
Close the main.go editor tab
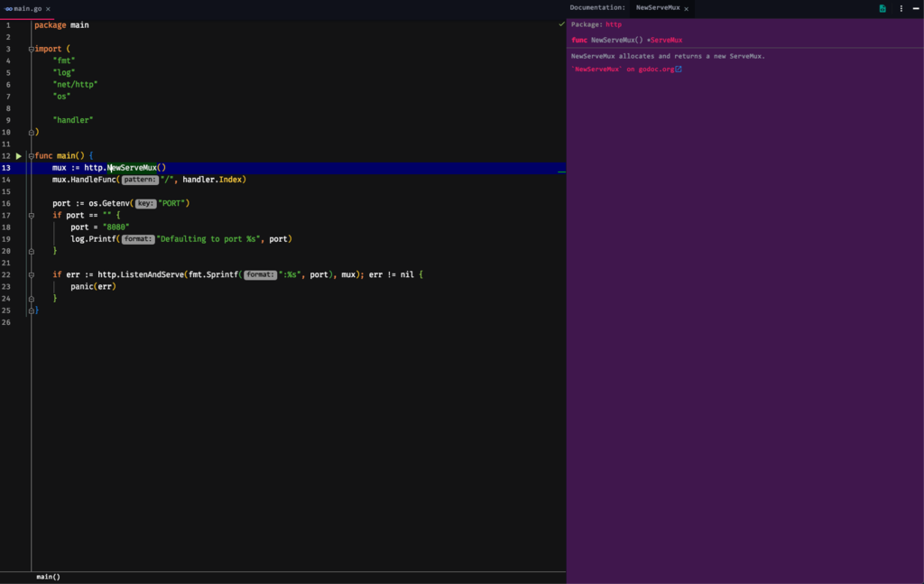point(49,9)
